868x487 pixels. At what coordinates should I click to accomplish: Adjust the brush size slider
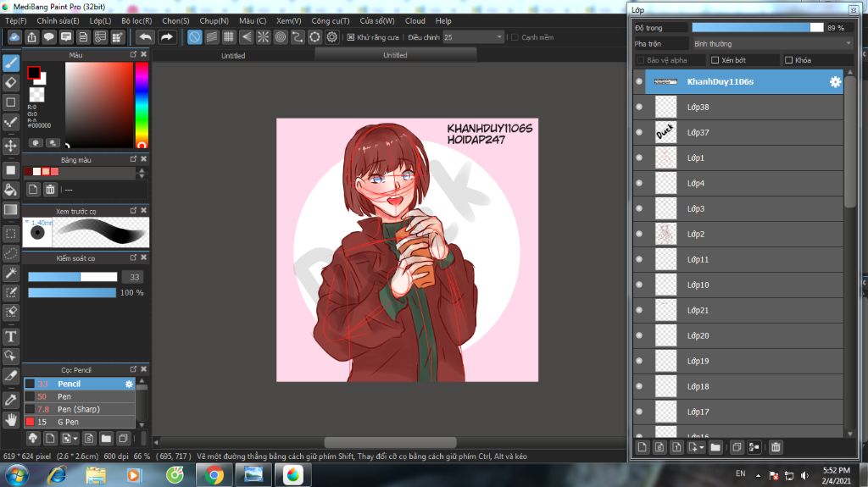(73, 277)
